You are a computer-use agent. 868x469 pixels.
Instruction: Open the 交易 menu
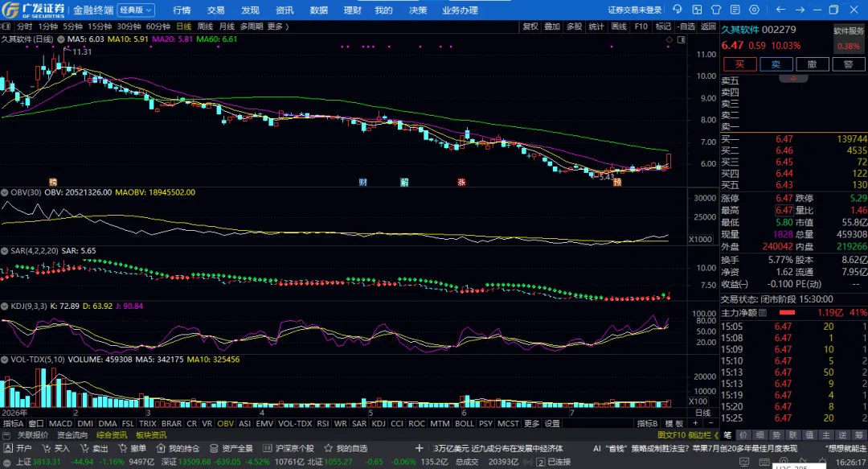[216, 10]
